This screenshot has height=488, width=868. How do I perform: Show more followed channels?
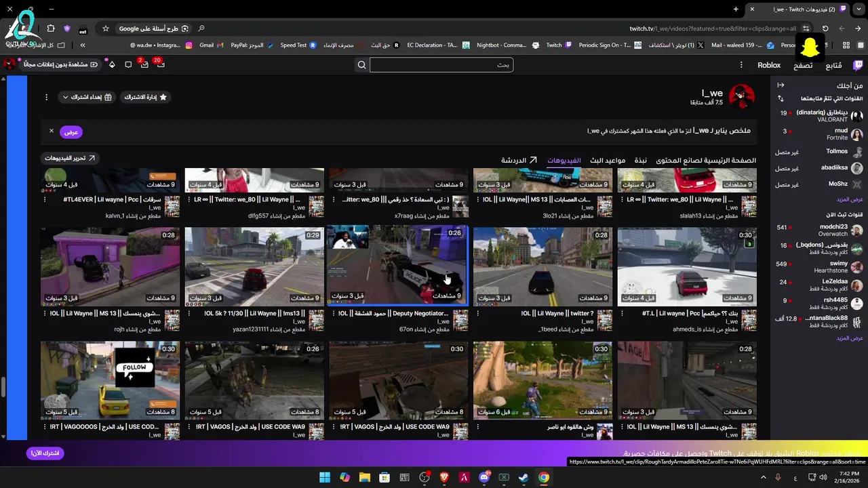click(849, 199)
